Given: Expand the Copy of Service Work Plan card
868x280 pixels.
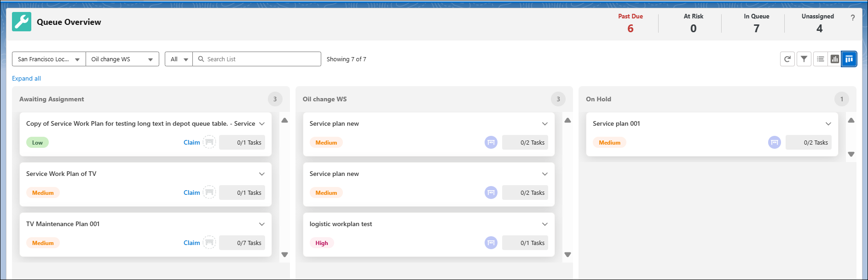Looking at the screenshot, I should (262, 123).
